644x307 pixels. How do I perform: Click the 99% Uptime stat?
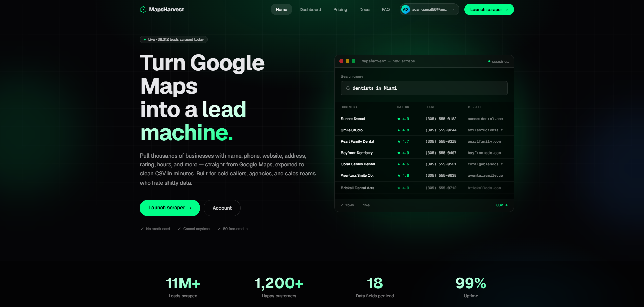tap(471, 287)
